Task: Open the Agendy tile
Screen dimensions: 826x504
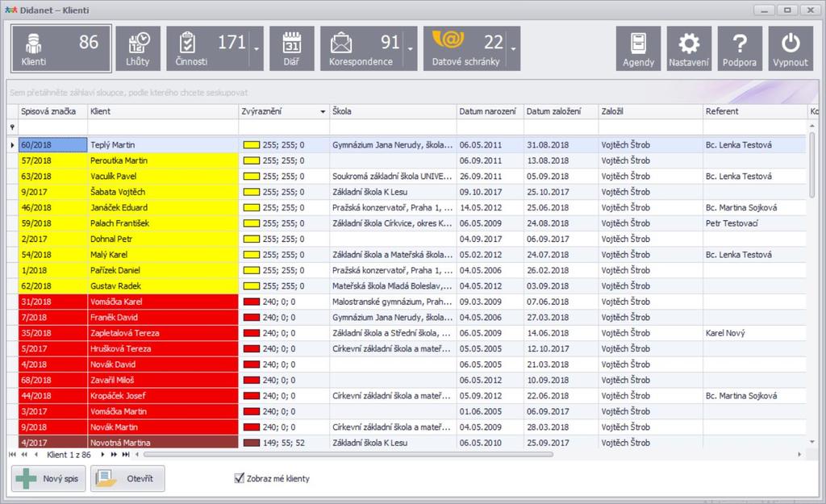Action: pos(639,48)
